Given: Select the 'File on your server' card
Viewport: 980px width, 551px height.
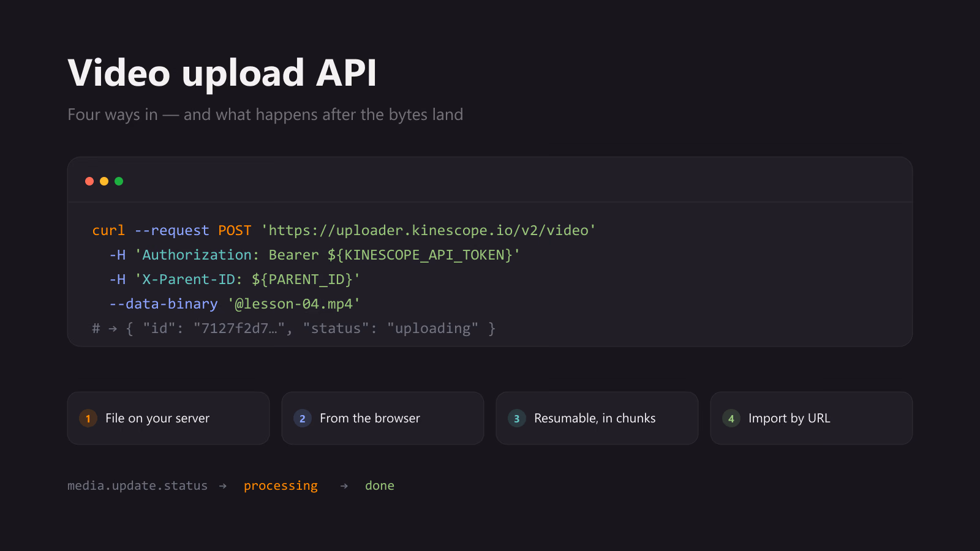Looking at the screenshot, I should tap(168, 418).
